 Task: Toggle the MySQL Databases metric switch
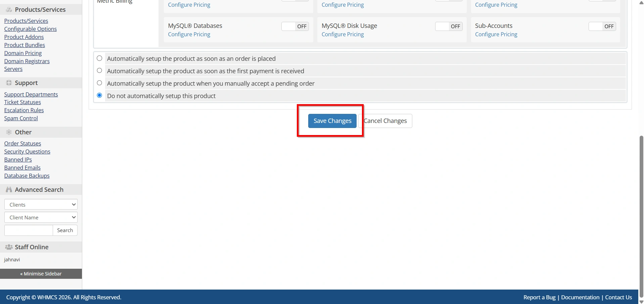coord(295,26)
